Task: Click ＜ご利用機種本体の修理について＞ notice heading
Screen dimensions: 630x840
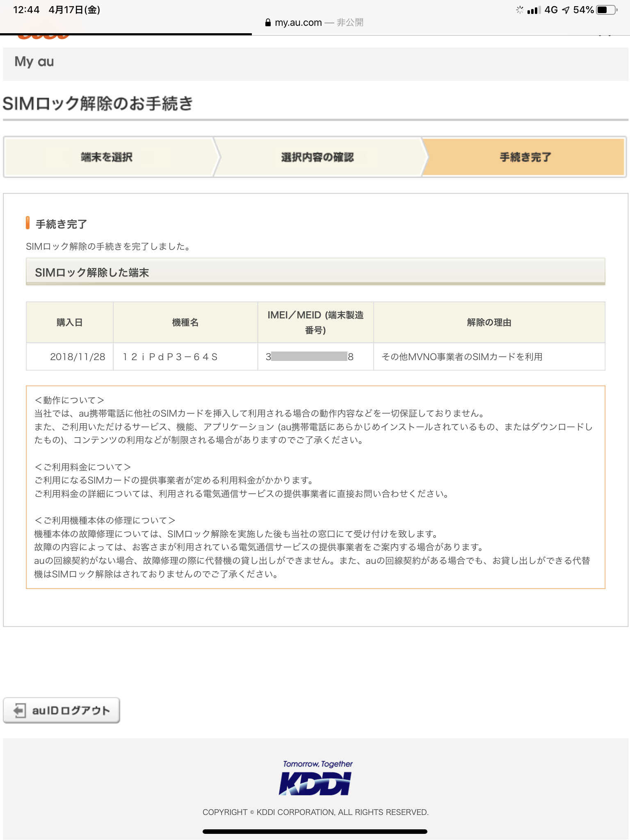Action: pos(105,520)
